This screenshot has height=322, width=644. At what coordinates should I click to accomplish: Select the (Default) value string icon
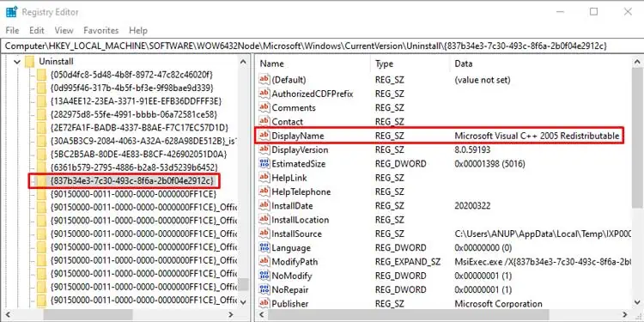coord(264,80)
